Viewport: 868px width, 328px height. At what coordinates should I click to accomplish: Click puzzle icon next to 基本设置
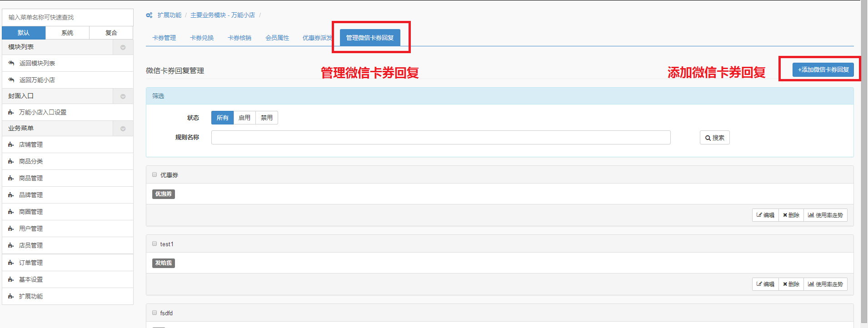point(11,279)
